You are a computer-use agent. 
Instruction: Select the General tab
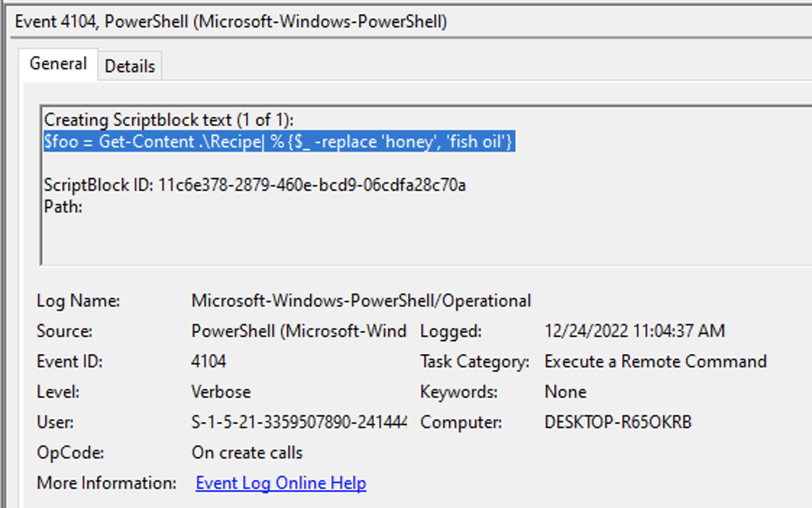[58, 64]
